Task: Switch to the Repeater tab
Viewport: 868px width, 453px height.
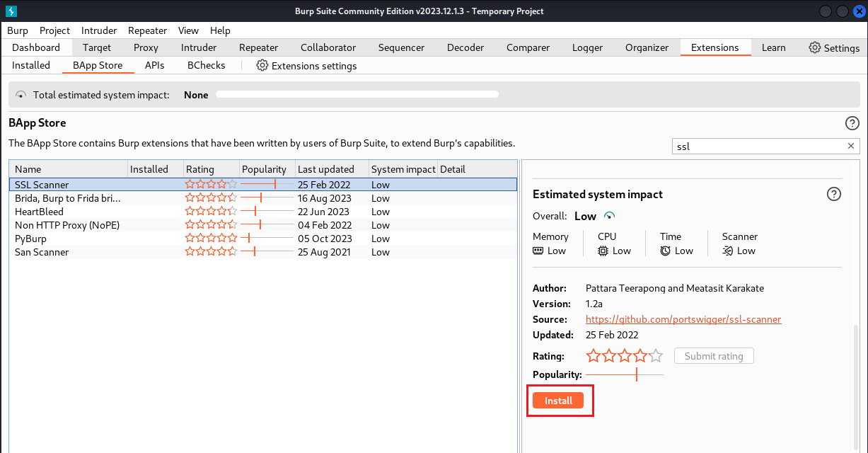Action: click(x=258, y=47)
